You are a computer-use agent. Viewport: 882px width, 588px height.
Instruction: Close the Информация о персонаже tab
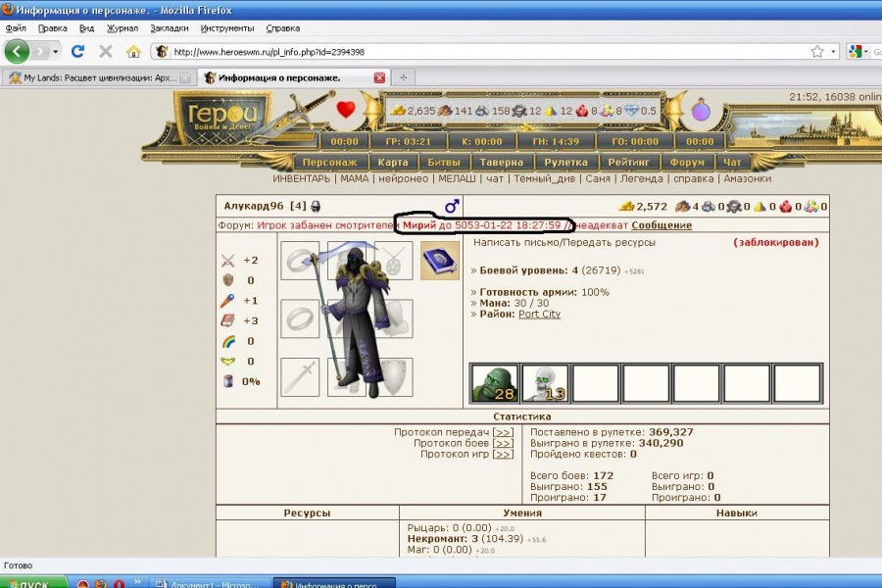[379, 77]
